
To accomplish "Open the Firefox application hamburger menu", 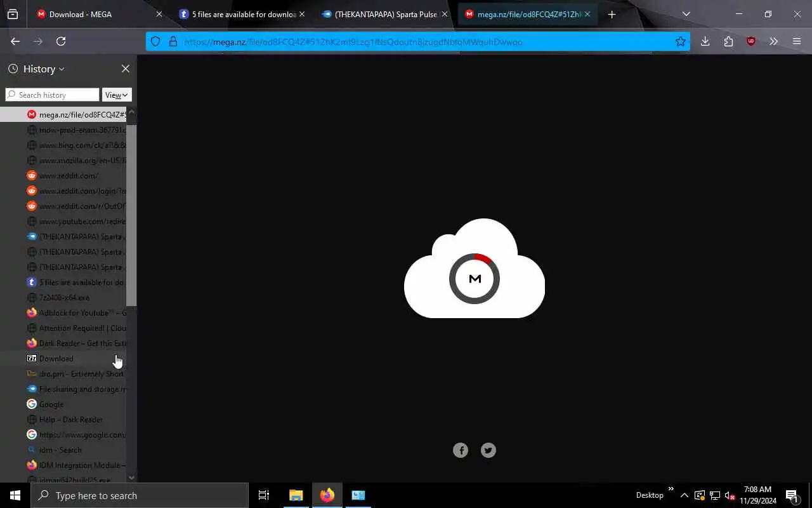I will 797,41.
